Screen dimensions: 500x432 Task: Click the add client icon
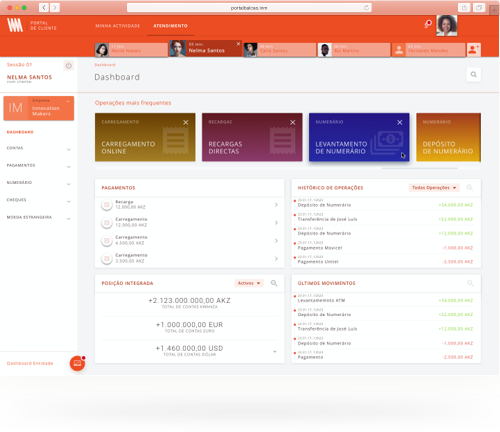(473, 50)
